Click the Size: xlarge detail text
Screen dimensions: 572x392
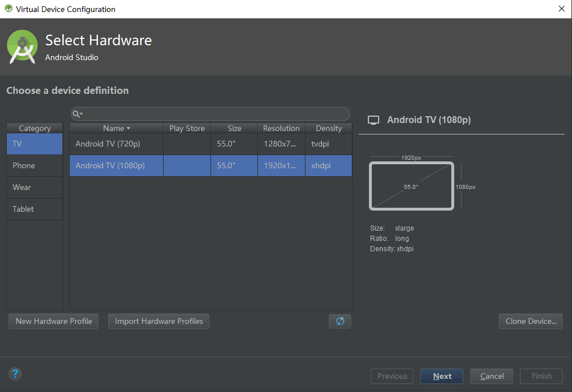(392, 228)
